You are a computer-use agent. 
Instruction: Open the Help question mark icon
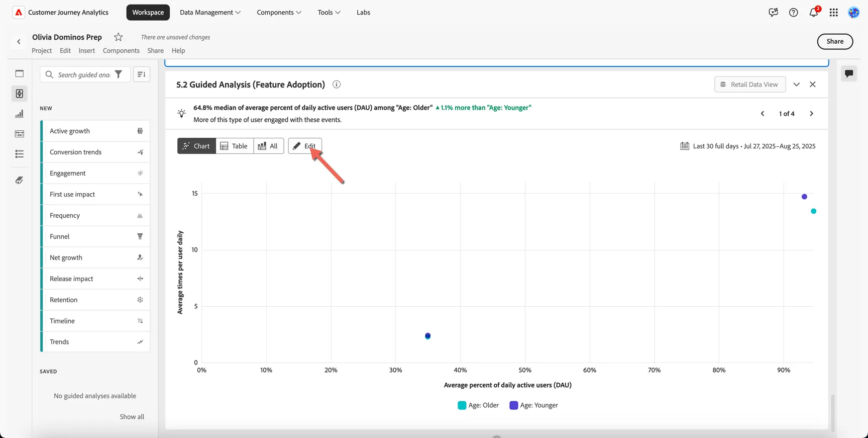[794, 13]
